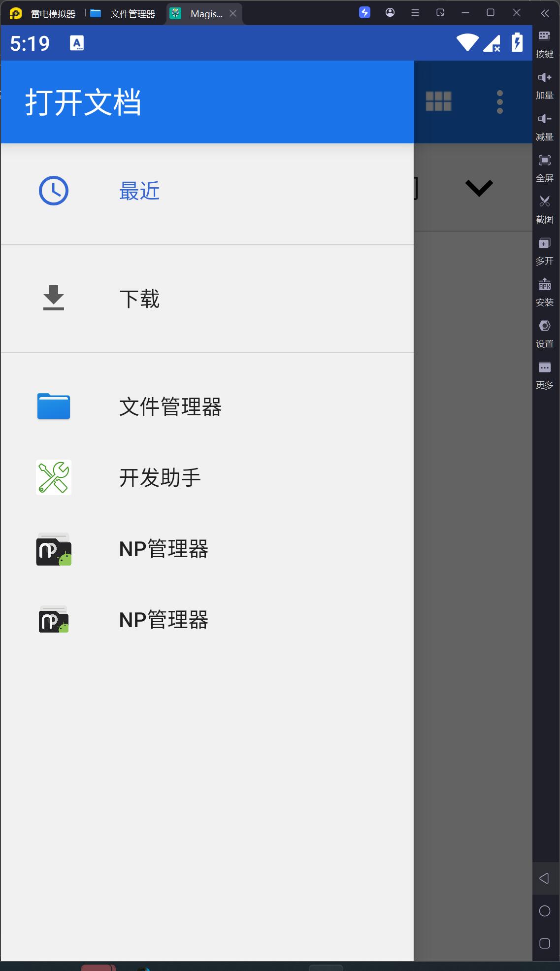Click the window pop-out icon in title bar
The image size is (560, 971).
tap(440, 13)
